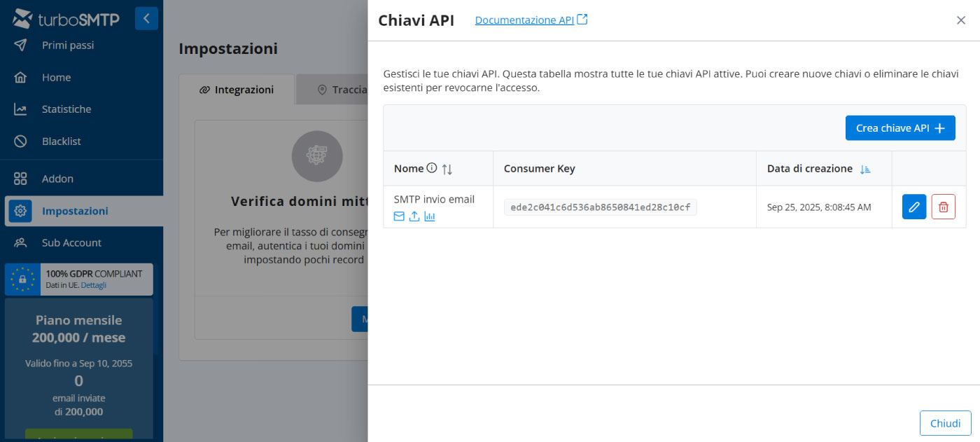Viewport: 980px width, 442px height.
Task: Open the Addon sidebar item
Action: (57, 179)
